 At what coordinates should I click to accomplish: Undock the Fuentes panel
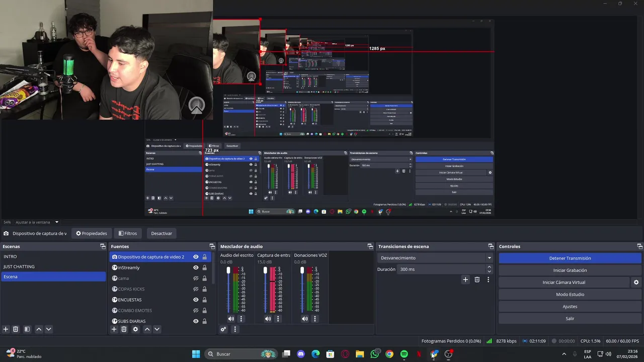pos(212,246)
